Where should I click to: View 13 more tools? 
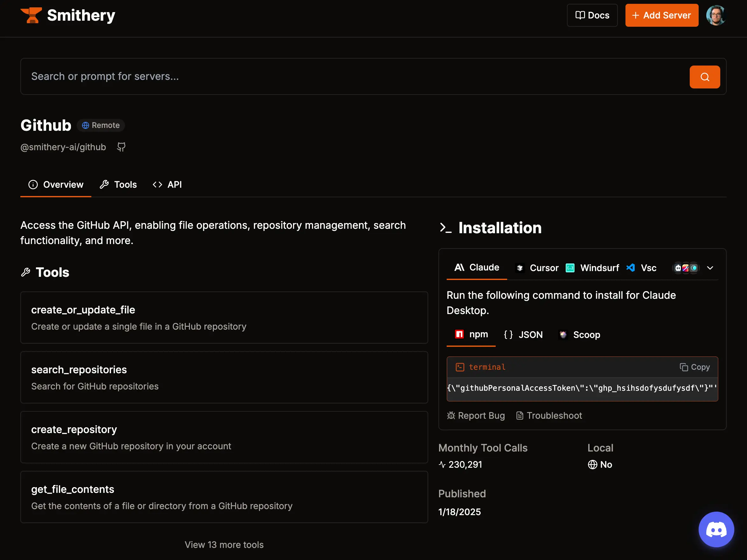[x=224, y=545]
